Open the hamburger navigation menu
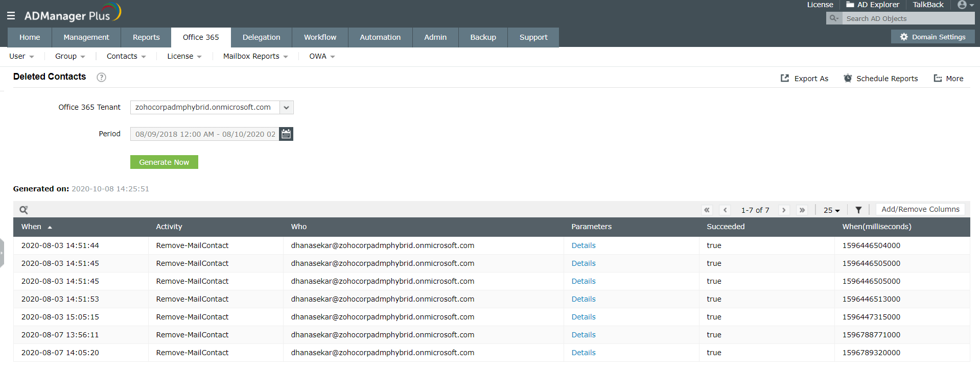Viewport: 980px width, 372px height. coord(11,16)
